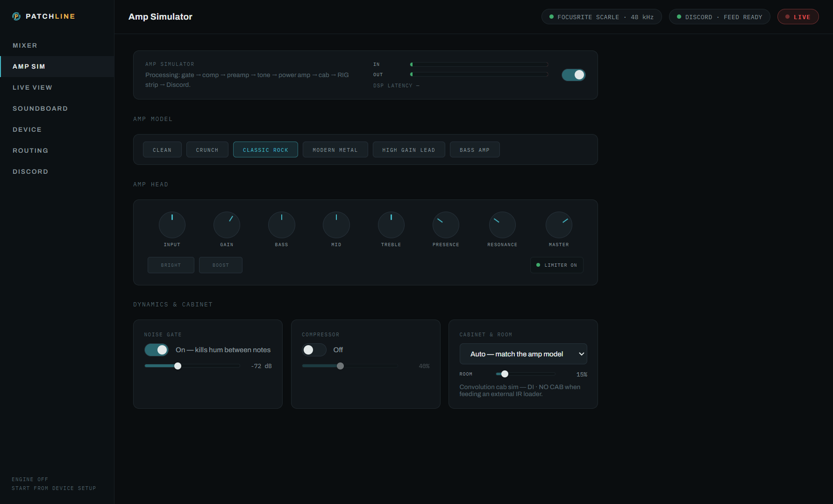Click Start From Device Setup text

click(54, 488)
